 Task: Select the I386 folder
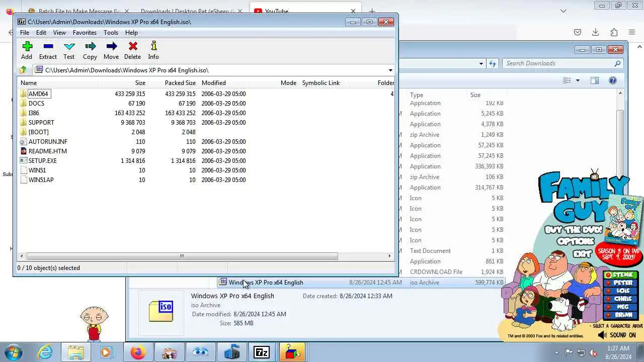(x=34, y=113)
